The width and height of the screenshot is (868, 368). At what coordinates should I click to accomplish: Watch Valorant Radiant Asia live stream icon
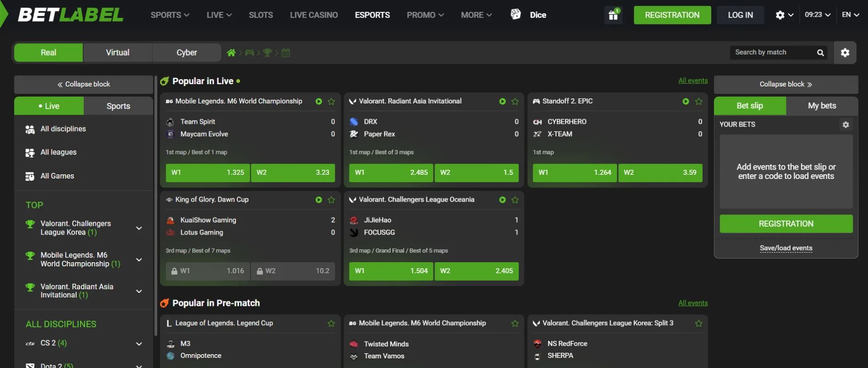pos(503,101)
